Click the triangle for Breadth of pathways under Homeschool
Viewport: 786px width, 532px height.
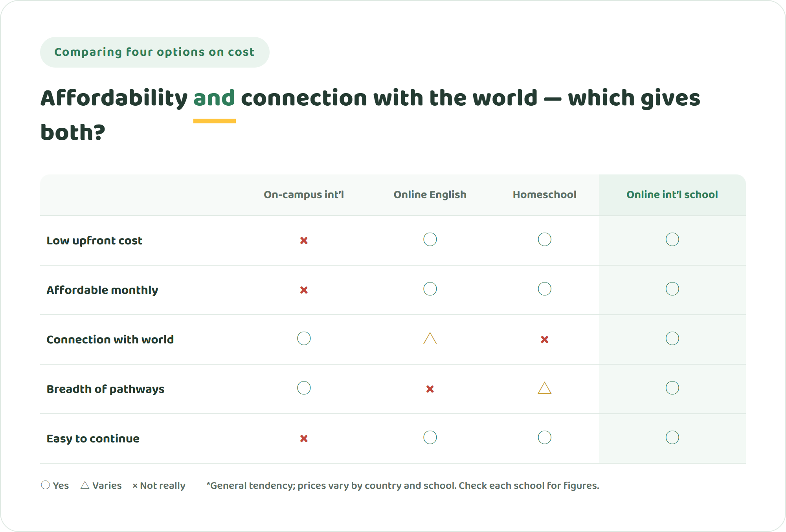click(545, 388)
